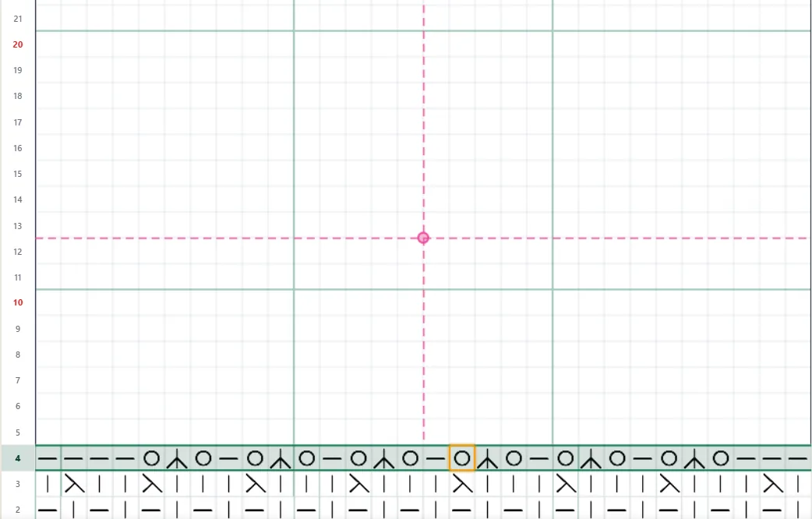Select the slanted decrease below the highlighted cell
The width and height of the screenshot is (812, 519).
[x=462, y=484]
